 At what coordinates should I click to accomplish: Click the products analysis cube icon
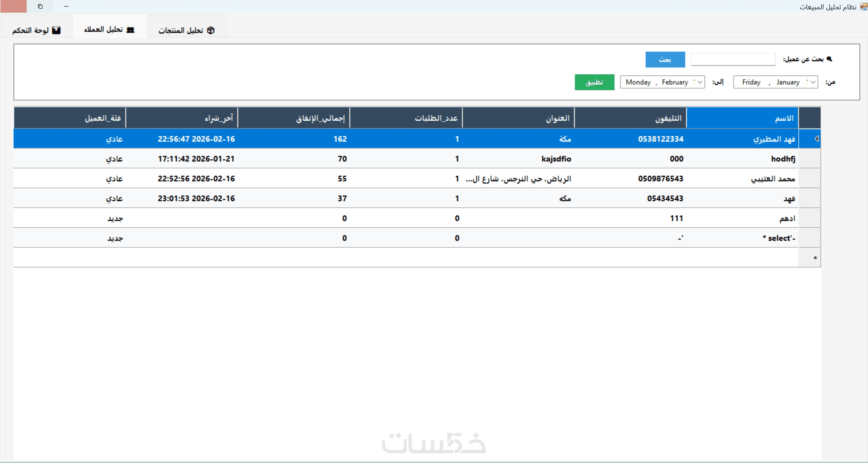point(211,30)
